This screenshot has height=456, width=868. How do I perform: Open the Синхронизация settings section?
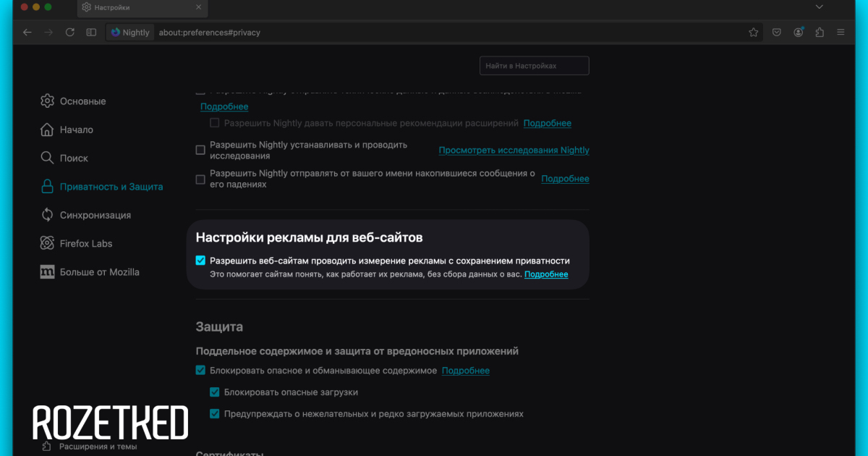(x=95, y=215)
